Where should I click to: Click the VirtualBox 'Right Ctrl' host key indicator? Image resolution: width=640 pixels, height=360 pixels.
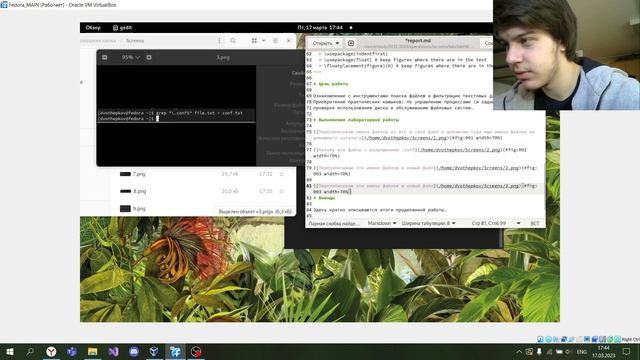(631, 340)
